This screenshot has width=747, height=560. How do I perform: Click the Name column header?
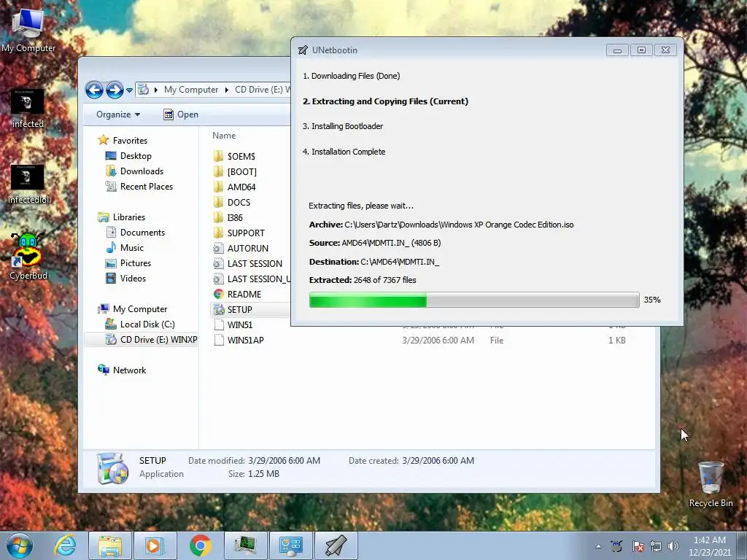224,135
